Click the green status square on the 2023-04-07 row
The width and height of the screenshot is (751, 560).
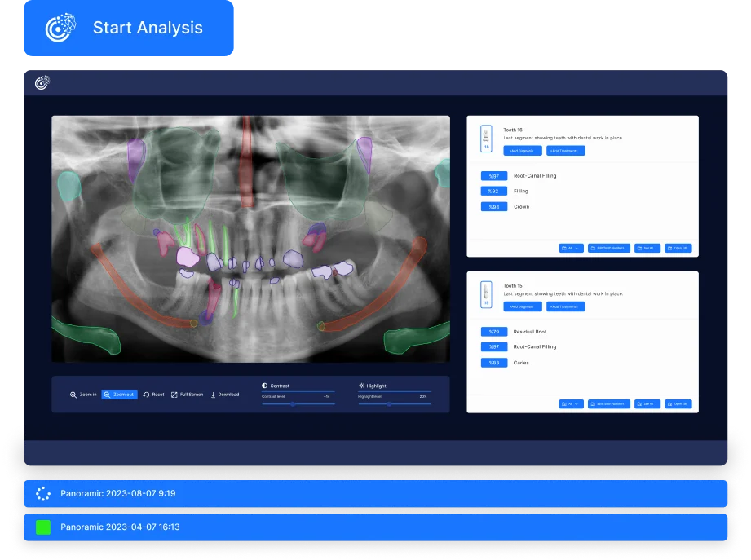coord(43,527)
